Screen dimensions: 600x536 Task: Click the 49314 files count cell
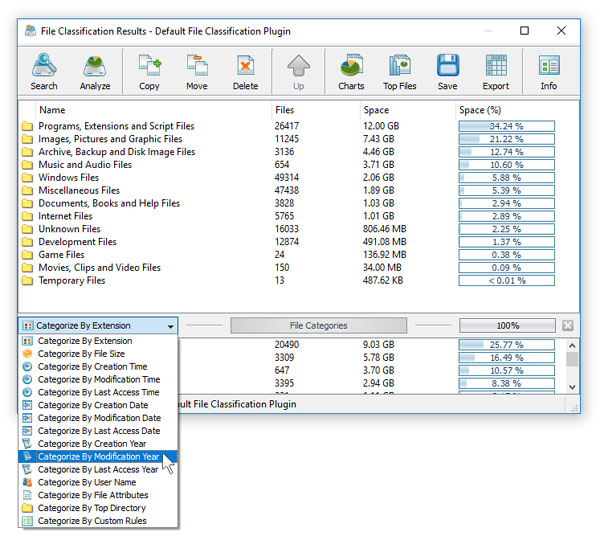[287, 178]
